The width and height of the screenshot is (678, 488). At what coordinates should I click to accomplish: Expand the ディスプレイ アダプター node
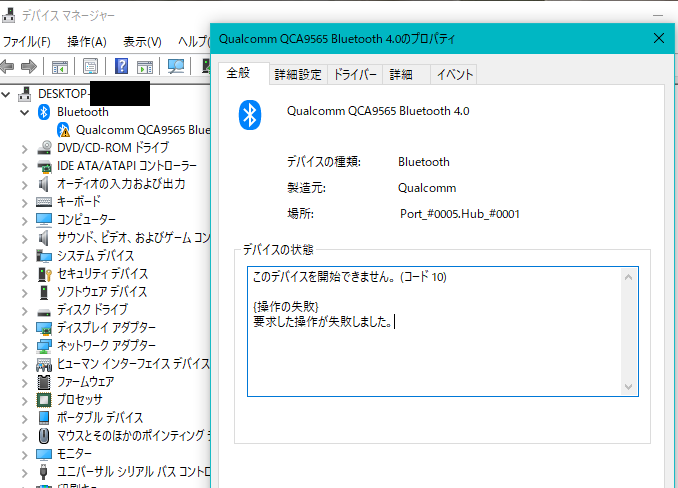coord(25,329)
